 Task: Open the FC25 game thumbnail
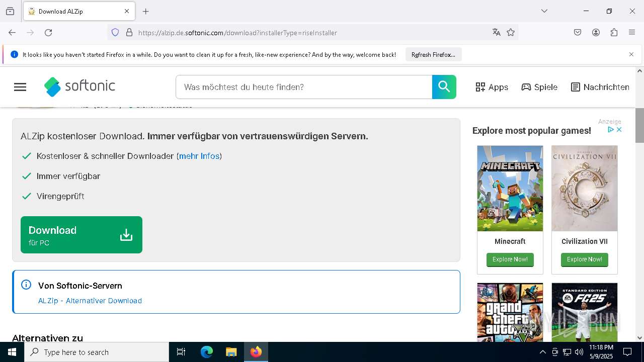pos(585,312)
